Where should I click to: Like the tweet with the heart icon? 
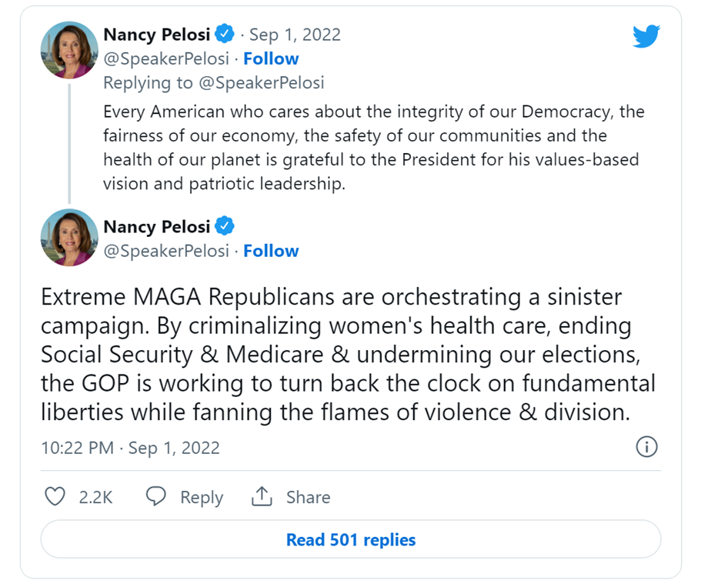(55, 497)
